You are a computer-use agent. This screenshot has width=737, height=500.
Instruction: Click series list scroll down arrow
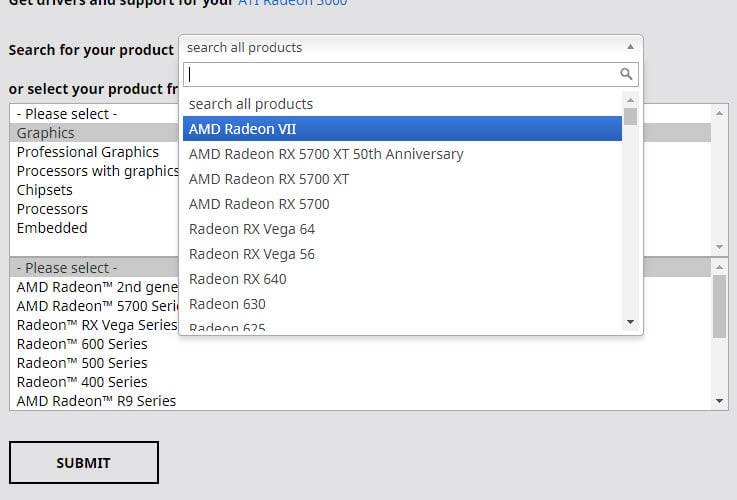click(719, 401)
